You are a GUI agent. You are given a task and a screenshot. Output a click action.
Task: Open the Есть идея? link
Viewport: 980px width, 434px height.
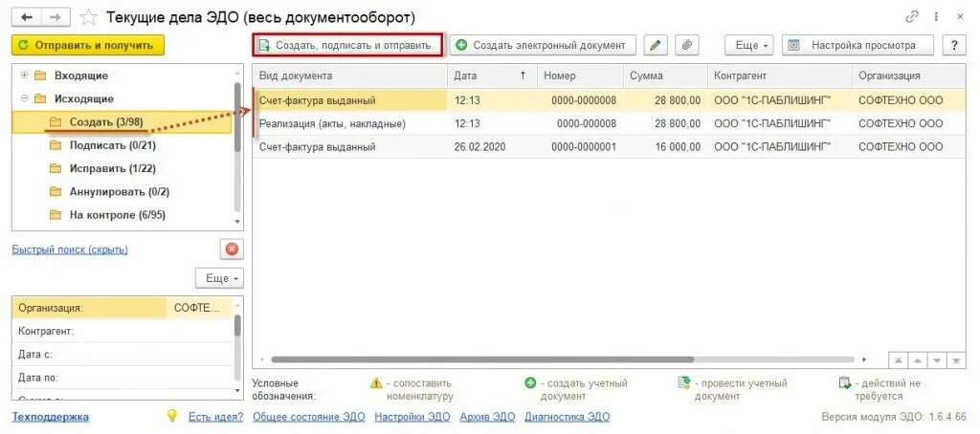tap(215, 417)
